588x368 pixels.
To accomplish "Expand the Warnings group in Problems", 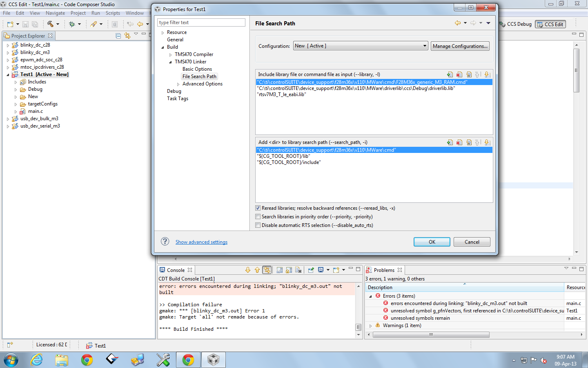I will click(371, 326).
